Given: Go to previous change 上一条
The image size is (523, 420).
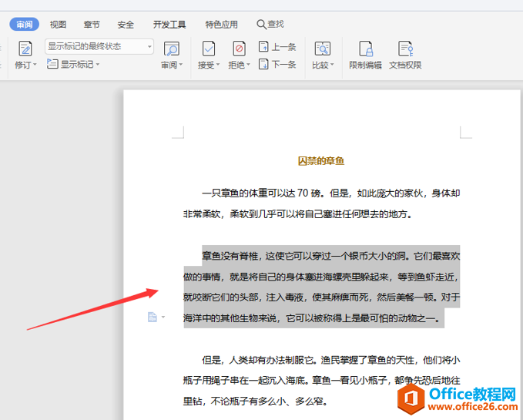Looking at the screenshot, I should click(277, 47).
